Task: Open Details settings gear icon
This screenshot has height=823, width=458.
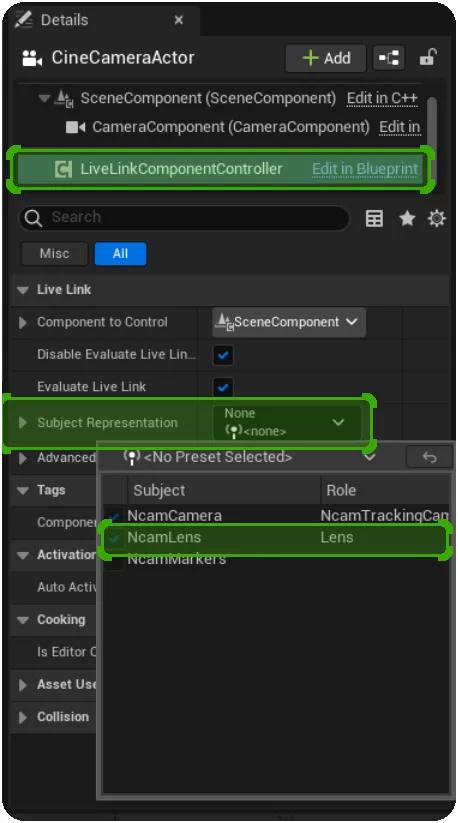Action: click(x=436, y=218)
